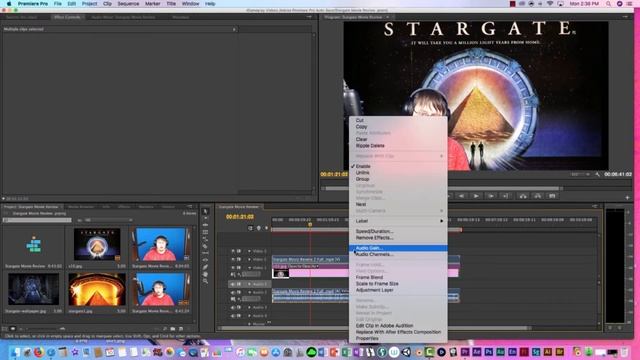Open Button Editor plus icon in Program monitor
This screenshot has width=640, height=360.
[x=627, y=198]
